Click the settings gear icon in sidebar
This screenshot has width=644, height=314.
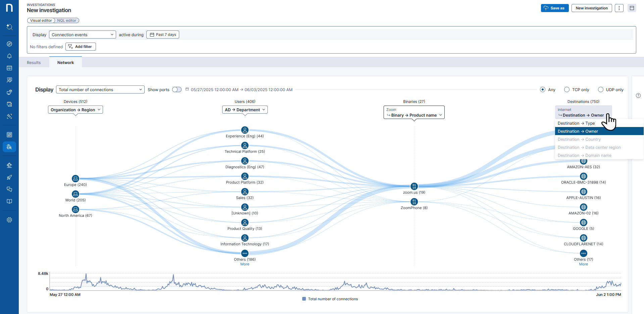9,220
